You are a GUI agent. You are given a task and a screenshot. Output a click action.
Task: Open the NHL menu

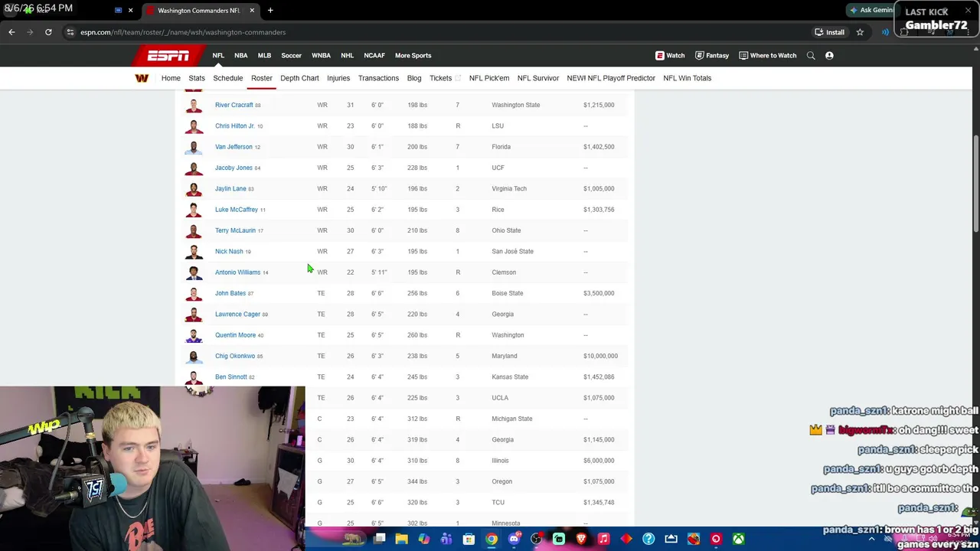(347, 55)
